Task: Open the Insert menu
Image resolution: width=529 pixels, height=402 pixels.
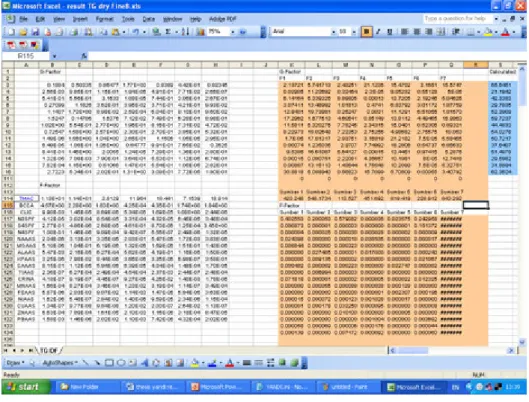Action: tap(80, 19)
